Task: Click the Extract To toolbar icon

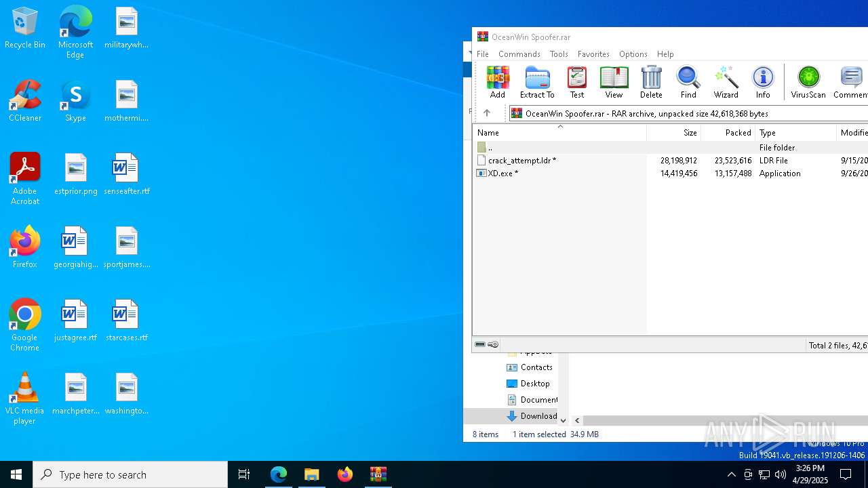Action: point(537,82)
